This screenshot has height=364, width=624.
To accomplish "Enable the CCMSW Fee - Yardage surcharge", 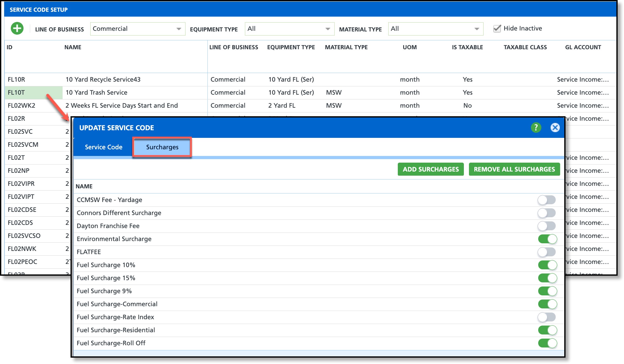I will point(546,200).
